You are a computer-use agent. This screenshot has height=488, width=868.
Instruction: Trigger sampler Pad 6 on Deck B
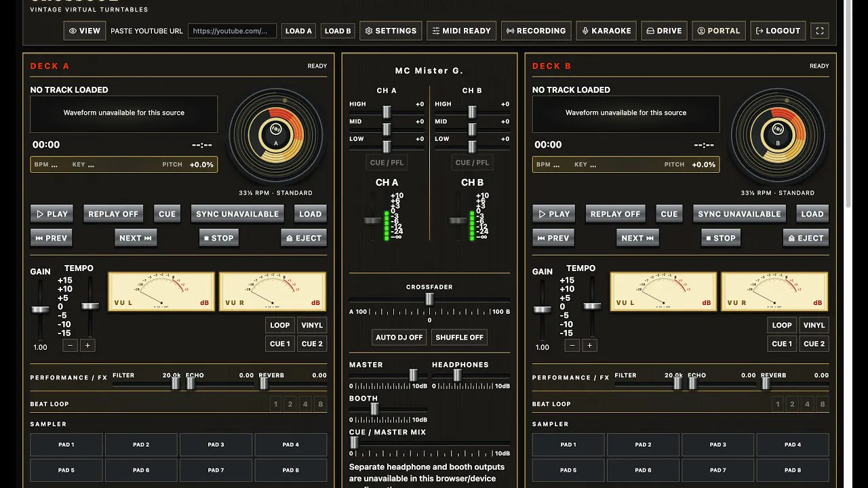tap(643, 470)
